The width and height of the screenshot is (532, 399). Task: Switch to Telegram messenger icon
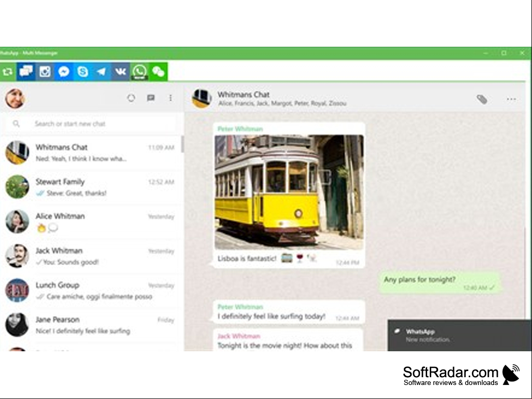(x=101, y=72)
